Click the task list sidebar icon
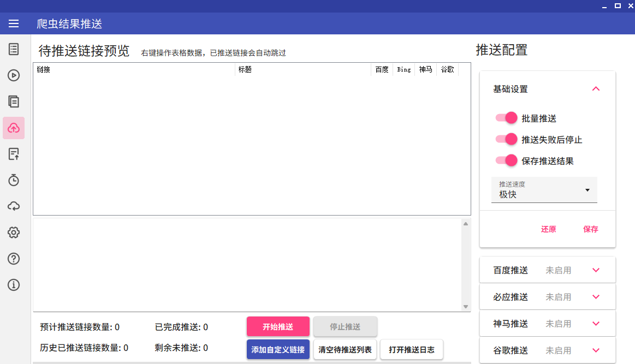This screenshot has height=364, width=635. [x=14, y=49]
